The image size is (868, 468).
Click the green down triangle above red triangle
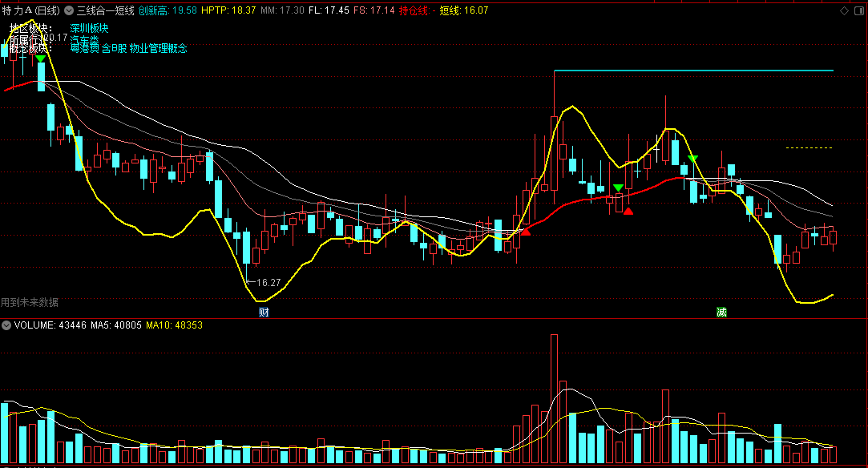[618, 188]
